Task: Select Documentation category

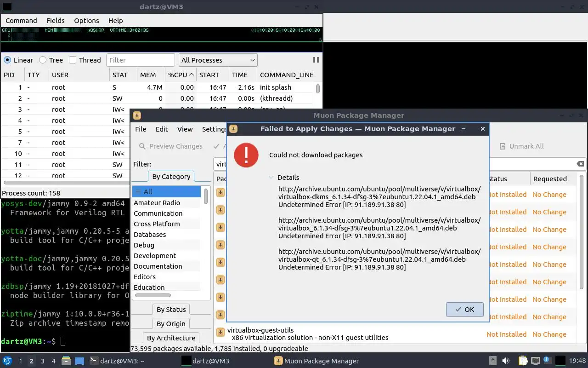Action: click(166, 266)
